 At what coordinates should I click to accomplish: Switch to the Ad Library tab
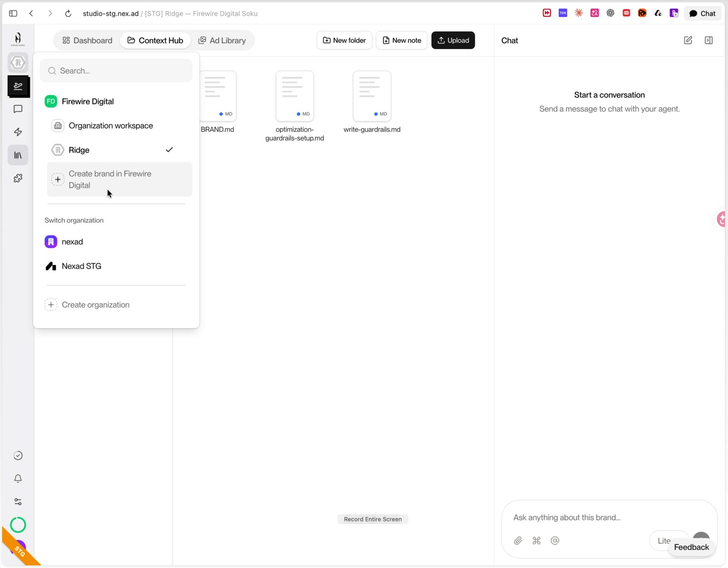click(x=222, y=41)
